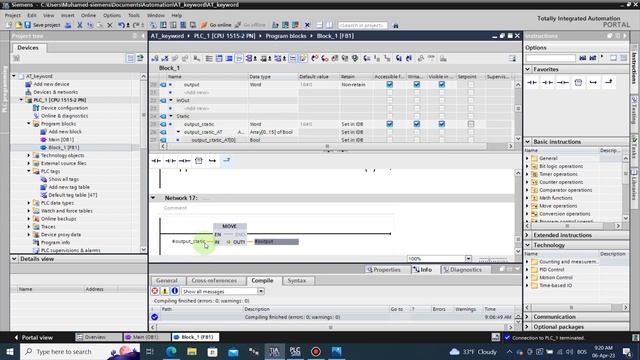Click the search in project field
The image size is (640, 360).
click(x=362, y=25)
